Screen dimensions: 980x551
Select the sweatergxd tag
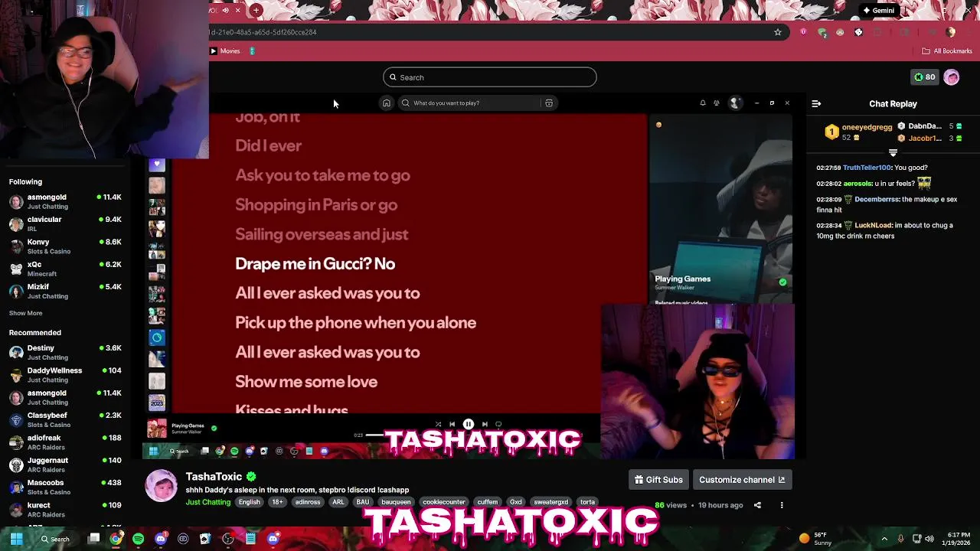(550, 502)
